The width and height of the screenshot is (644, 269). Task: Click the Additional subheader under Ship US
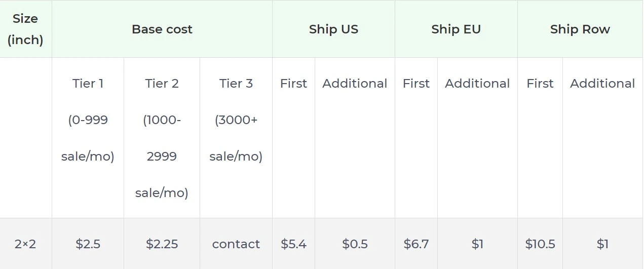tap(355, 84)
